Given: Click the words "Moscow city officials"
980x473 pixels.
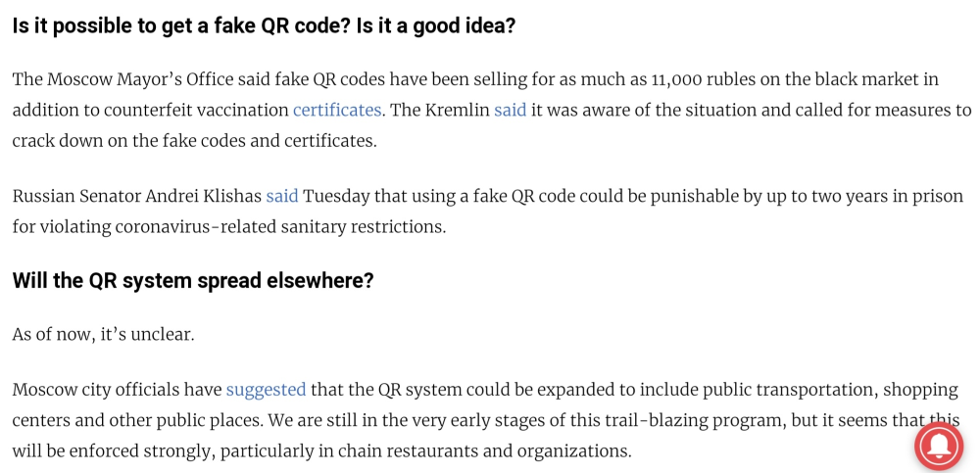Looking at the screenshot, I should click(96, 390).
